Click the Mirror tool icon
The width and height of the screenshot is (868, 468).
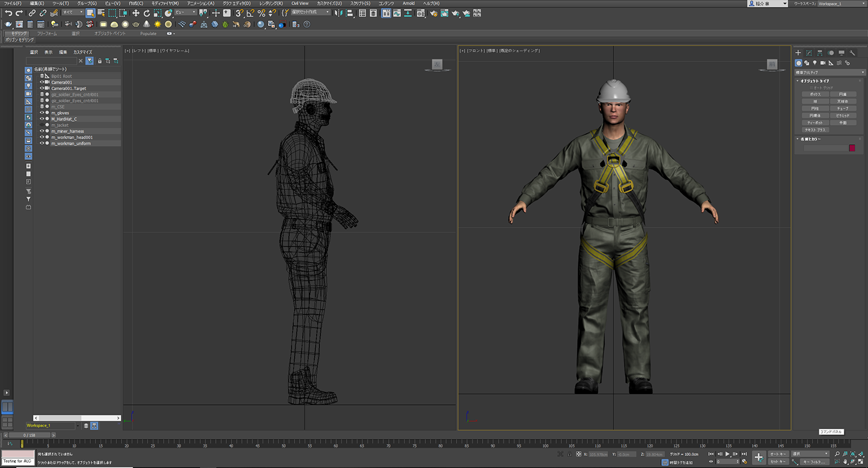(338, 13)
